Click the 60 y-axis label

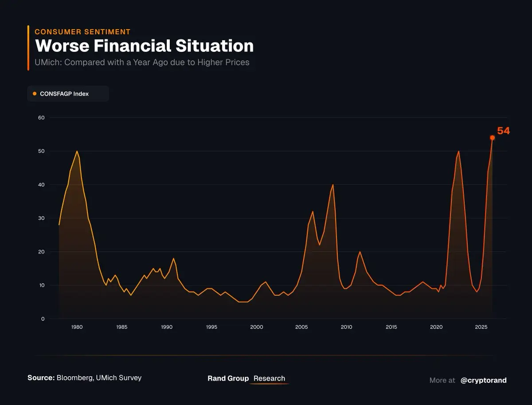[x=41, y=117]
